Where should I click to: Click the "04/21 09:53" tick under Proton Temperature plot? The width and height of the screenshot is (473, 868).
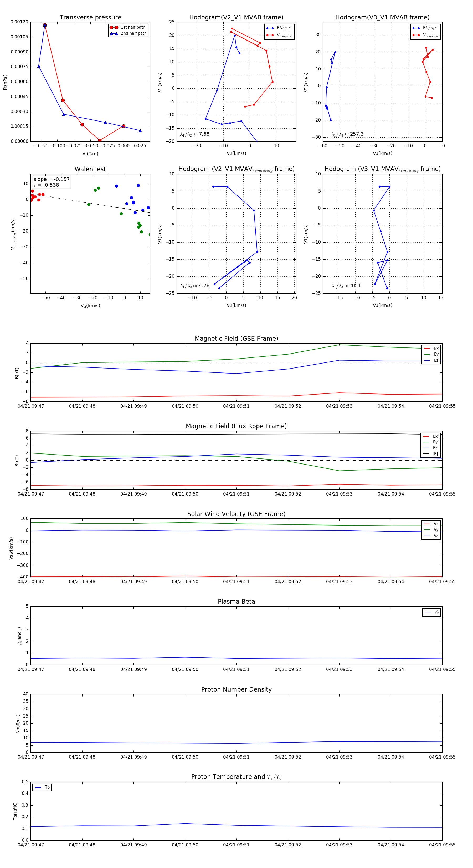[339, 845]
